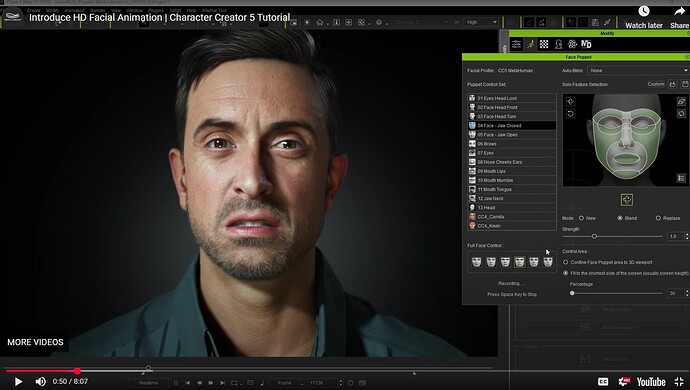This screenshot has height=390, width=690.
Task: Click the green puppet preview icon under face
Action: (x=627, y=200)
